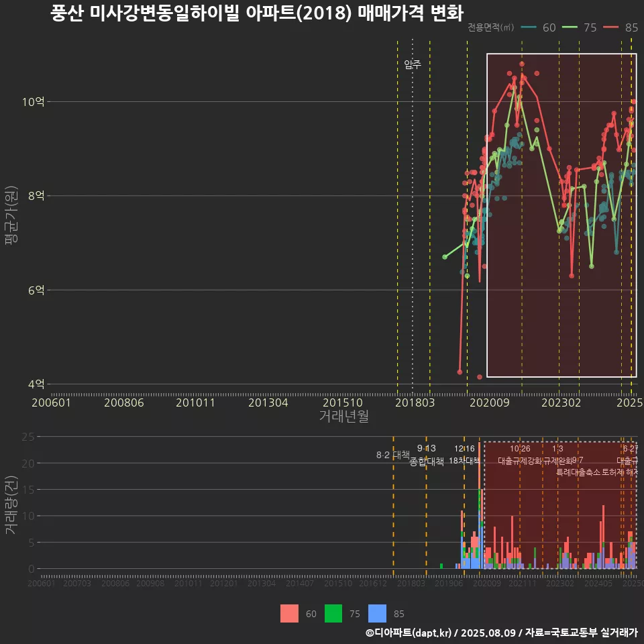Screen dimensions: 644x644
Task: Click the 12·16 18차대책 policy annotation
Action: [464, 455]
